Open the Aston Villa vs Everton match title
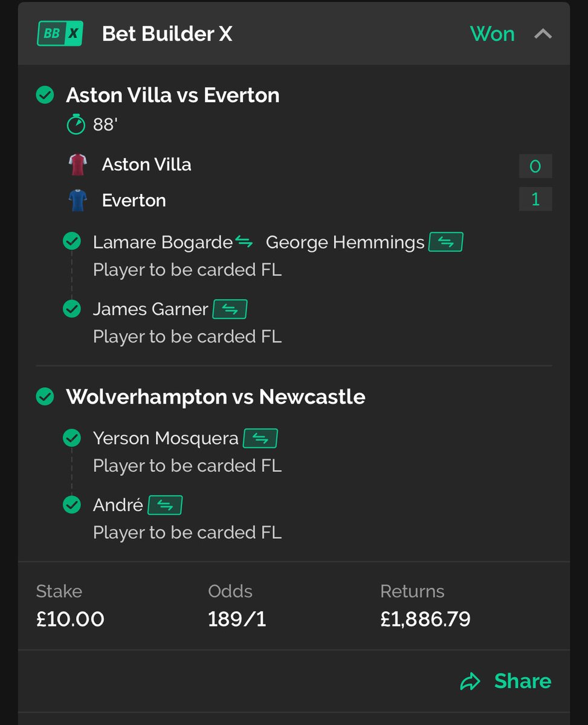The width and height of the screenshot is (588, 725). point(173,95)
